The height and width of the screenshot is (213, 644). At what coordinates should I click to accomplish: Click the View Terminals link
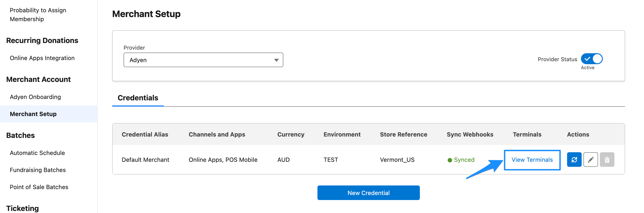[532, 160]
